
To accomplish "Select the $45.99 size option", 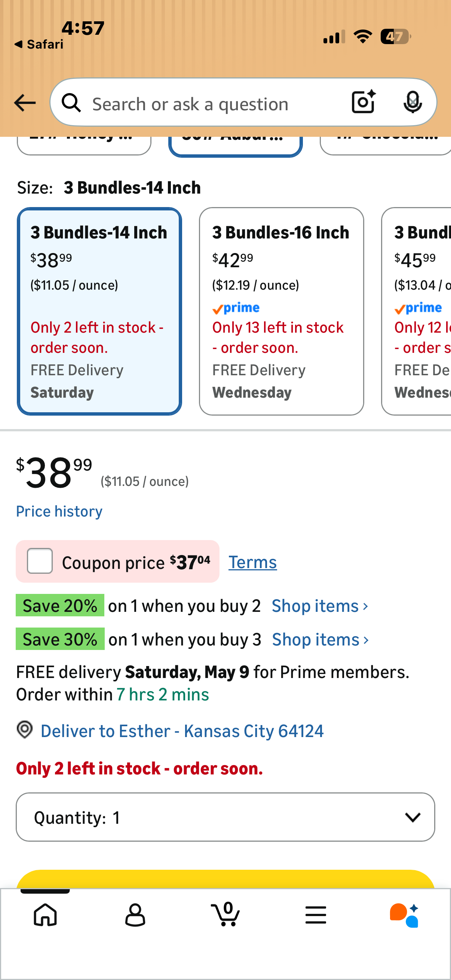I will (x=416, y=311).
